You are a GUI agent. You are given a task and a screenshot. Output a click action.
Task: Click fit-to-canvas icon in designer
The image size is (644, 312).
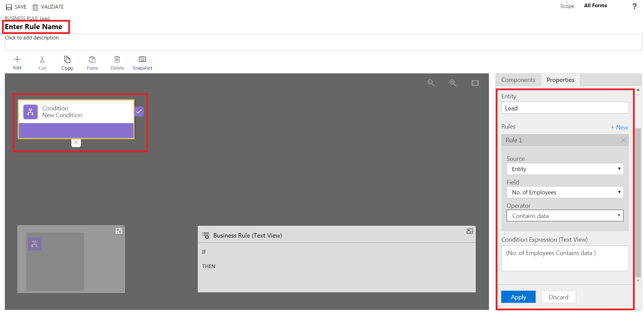point(475,83)
